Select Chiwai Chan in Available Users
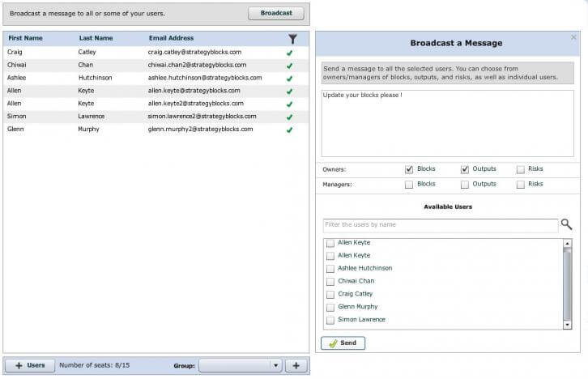This screenshot has height=379, width=588. tap(330, 282)
